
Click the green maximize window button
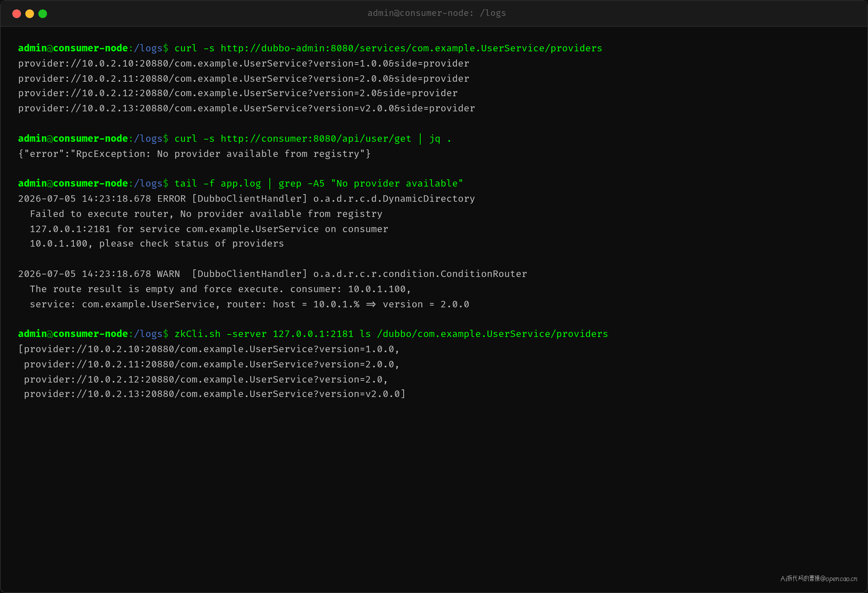coord(43,14)
